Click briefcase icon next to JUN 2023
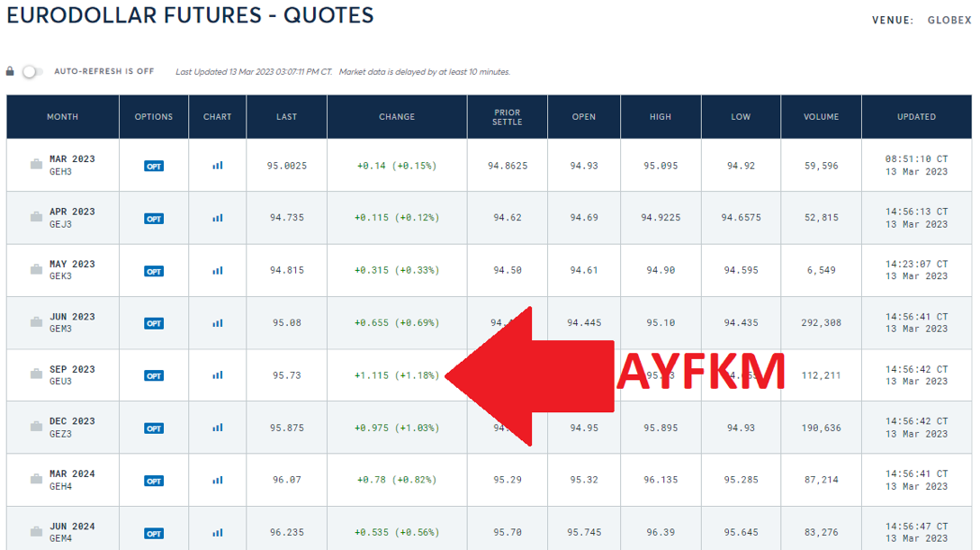 coord(36,321)
